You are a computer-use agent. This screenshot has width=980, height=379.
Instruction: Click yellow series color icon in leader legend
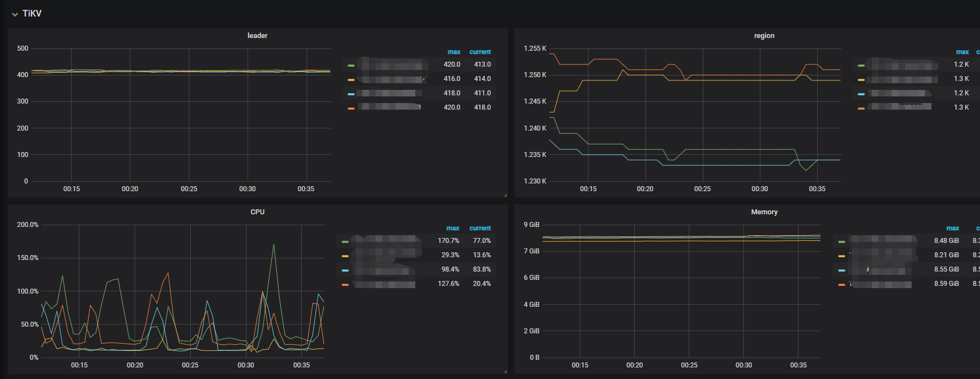tap(351, 80)
